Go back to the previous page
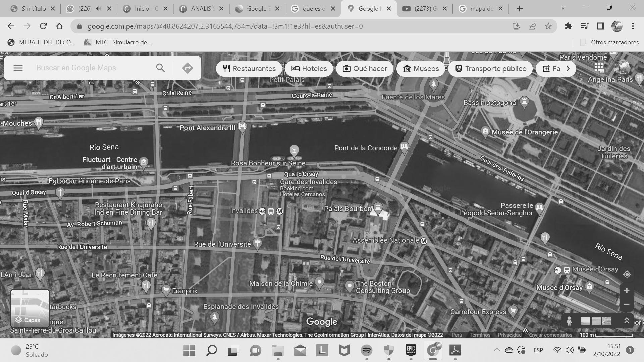Viewport: 644px width, 362px height. pos(11,26)
